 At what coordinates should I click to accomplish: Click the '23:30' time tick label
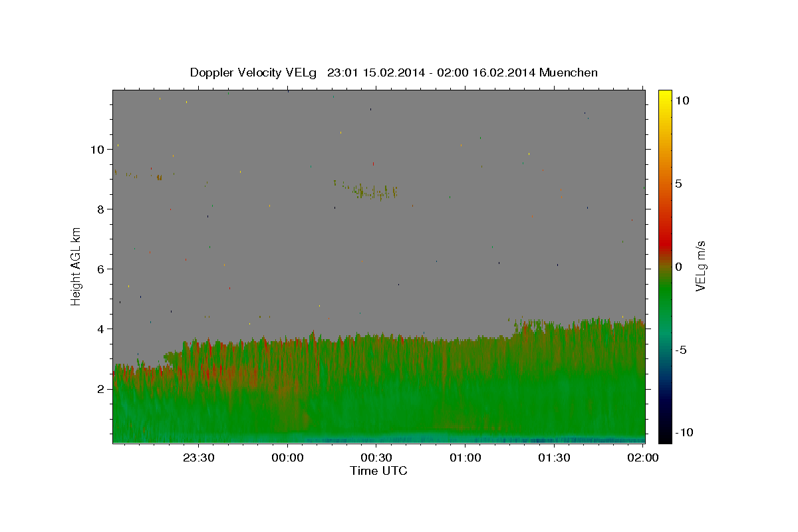pyautogui.click(x=198, y=458)
